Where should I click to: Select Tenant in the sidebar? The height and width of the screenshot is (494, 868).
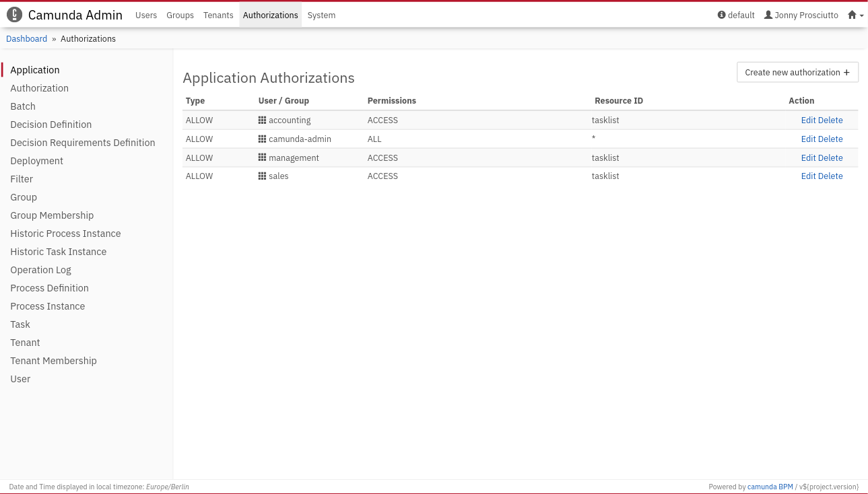point(25,343)
